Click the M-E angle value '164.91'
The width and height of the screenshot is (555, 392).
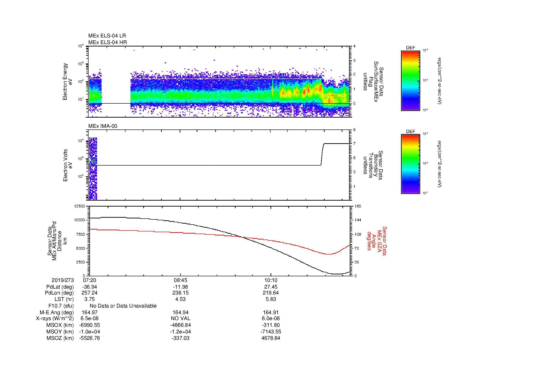point(271,313)
